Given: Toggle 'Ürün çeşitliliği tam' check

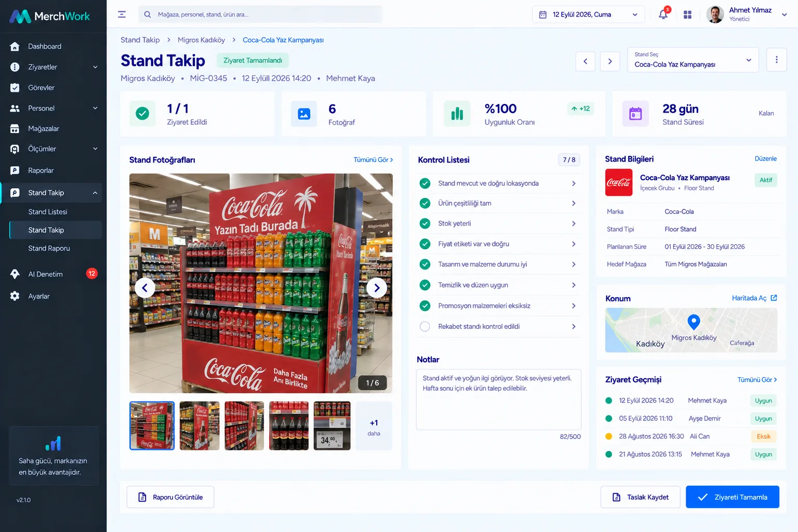Looking at the screenshot, I should (x=425, y=203).
